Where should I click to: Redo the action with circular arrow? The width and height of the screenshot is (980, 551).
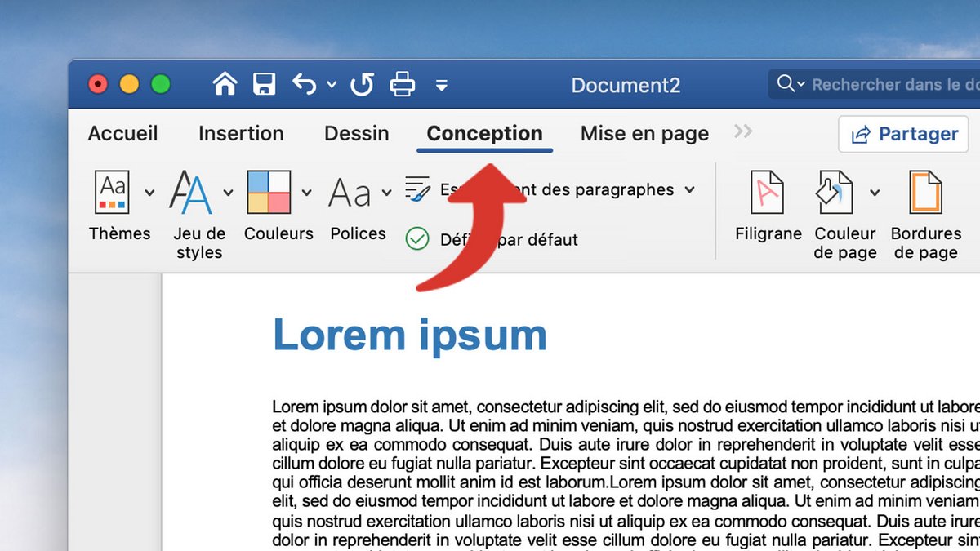tap(362, 84)
